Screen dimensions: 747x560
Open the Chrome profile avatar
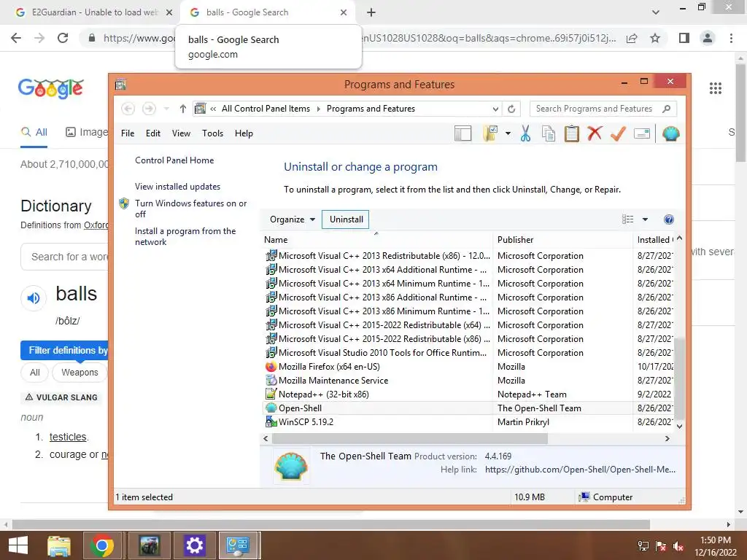708,38
